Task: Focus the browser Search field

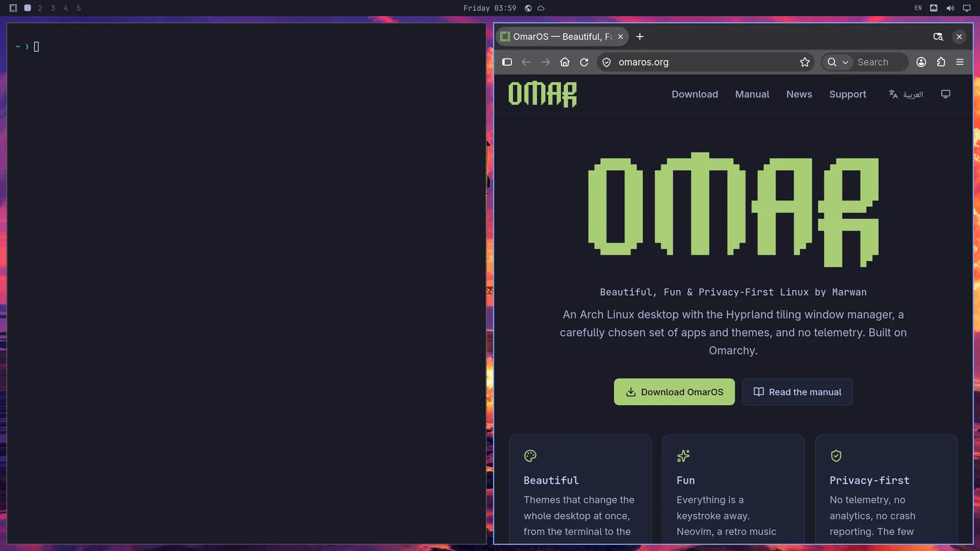Action: click(x=880, y=62)
